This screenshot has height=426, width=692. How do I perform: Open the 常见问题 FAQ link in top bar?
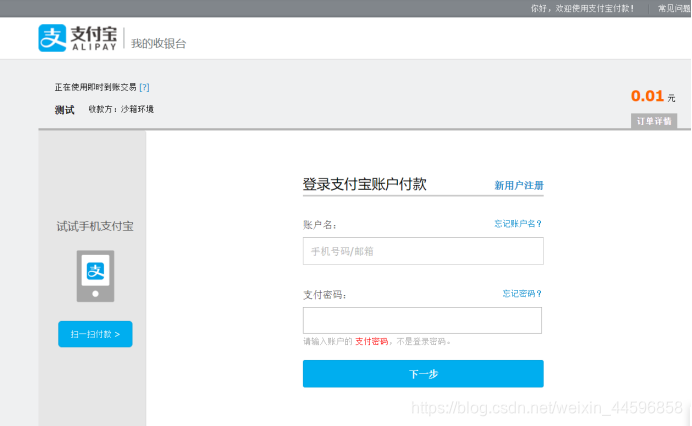pos(674,8)
